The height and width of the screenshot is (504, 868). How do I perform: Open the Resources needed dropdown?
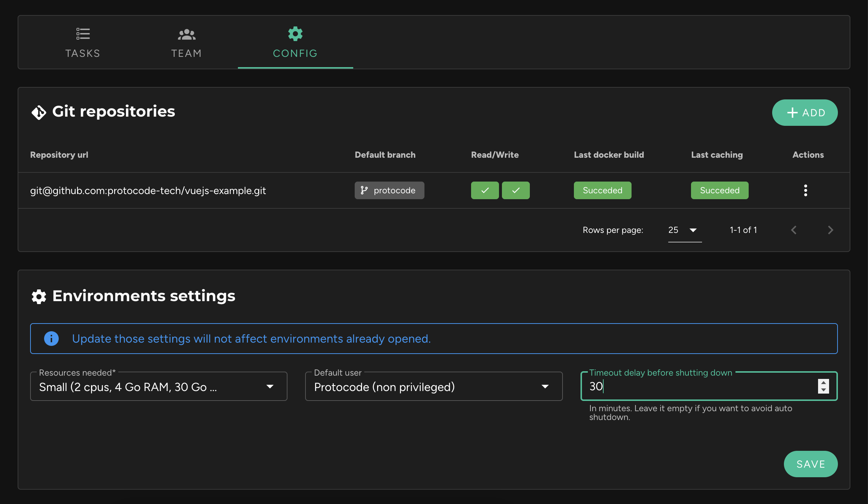[x=159, y=386]
